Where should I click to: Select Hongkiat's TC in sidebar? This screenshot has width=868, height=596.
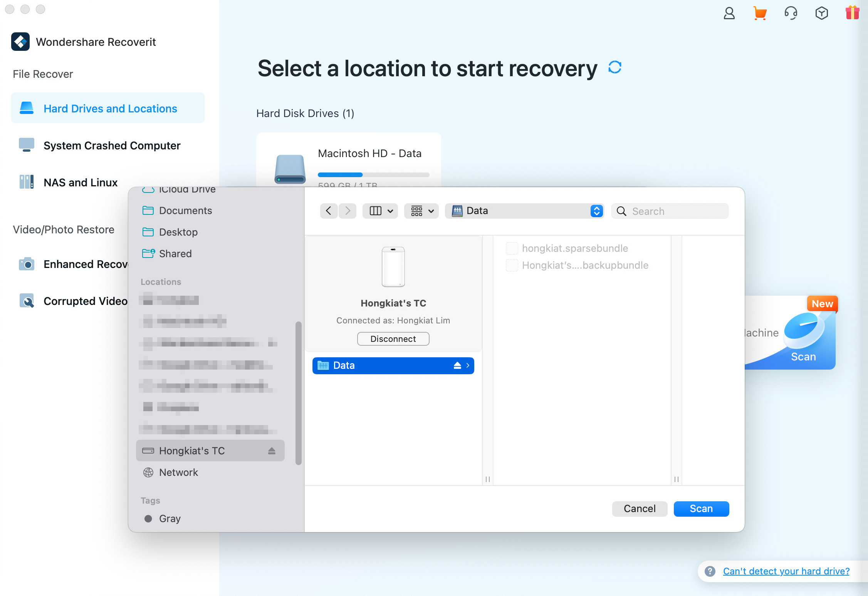point(210,450)
